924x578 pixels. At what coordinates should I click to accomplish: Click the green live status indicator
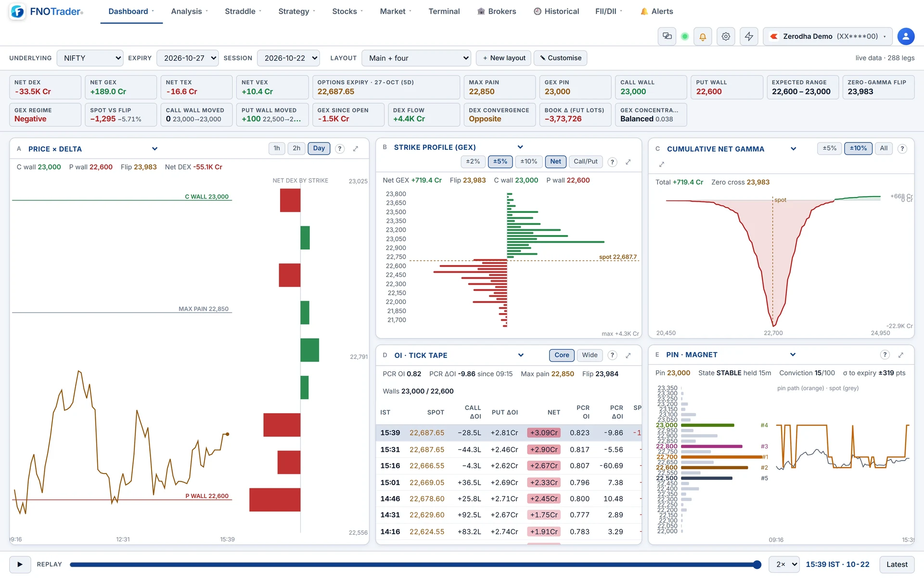(x=685, y=36)
